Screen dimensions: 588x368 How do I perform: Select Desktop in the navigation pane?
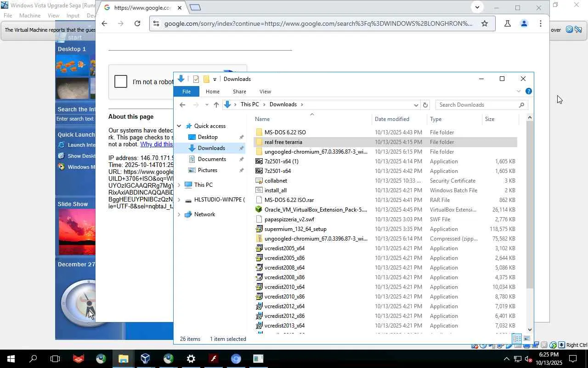click(x=208, y=137)
